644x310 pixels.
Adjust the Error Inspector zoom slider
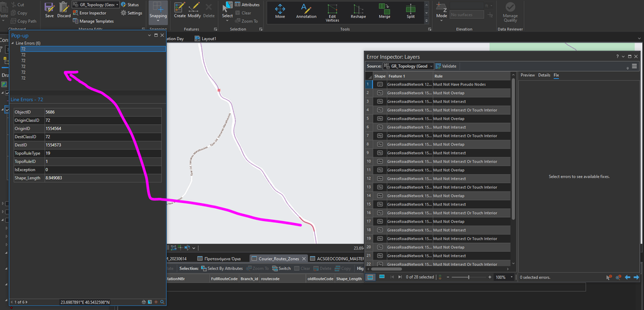(468, 277)
